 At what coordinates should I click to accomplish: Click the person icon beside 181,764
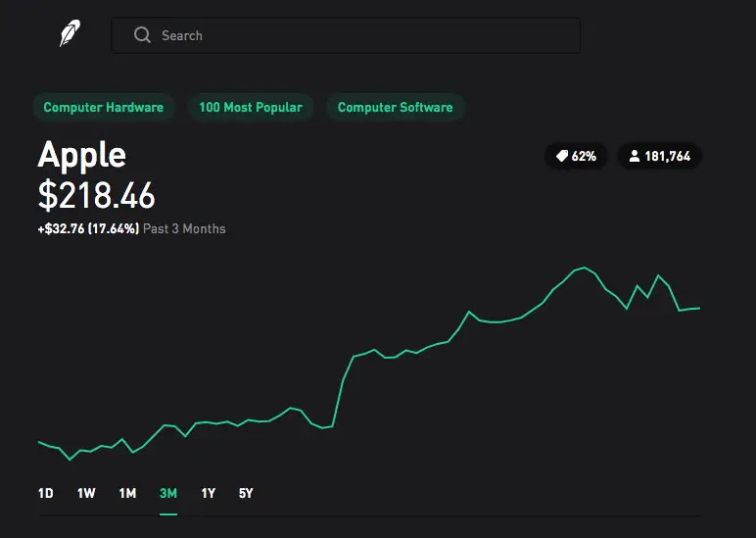tap(635, 156)
